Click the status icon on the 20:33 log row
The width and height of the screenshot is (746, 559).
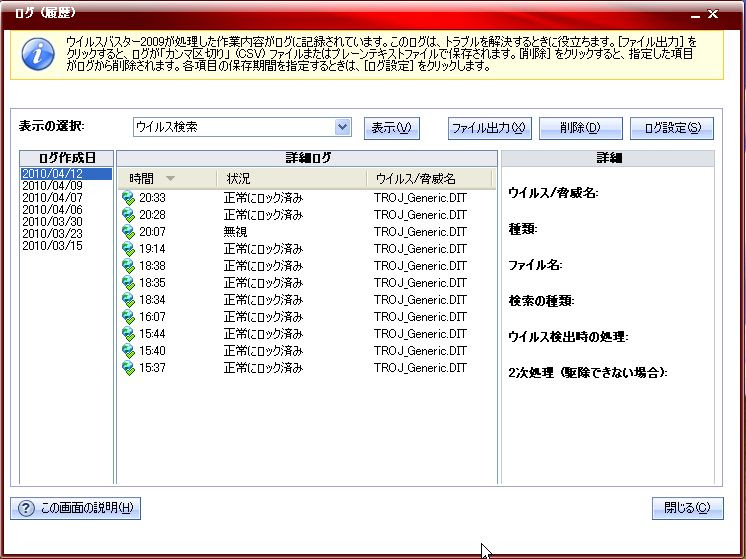pyautogui.click(x=128, y=197)
